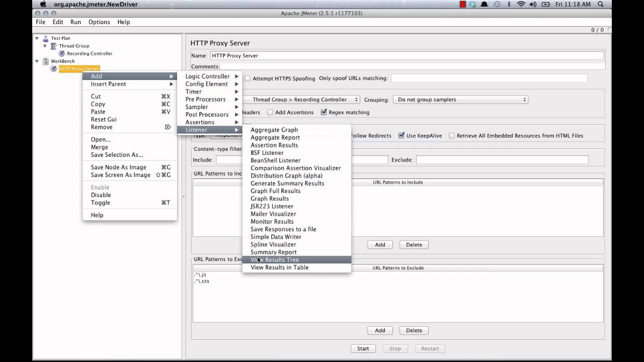
Task: Expand Logic Controller submenu
Action: click(x=210, y=76)
